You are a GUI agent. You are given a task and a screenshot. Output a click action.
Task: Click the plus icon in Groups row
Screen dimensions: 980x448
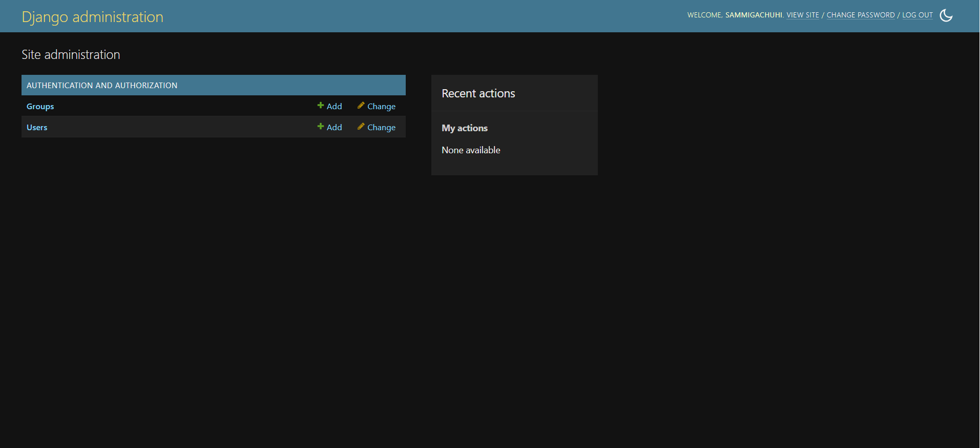pyautogui.click(x=321, y=106)
